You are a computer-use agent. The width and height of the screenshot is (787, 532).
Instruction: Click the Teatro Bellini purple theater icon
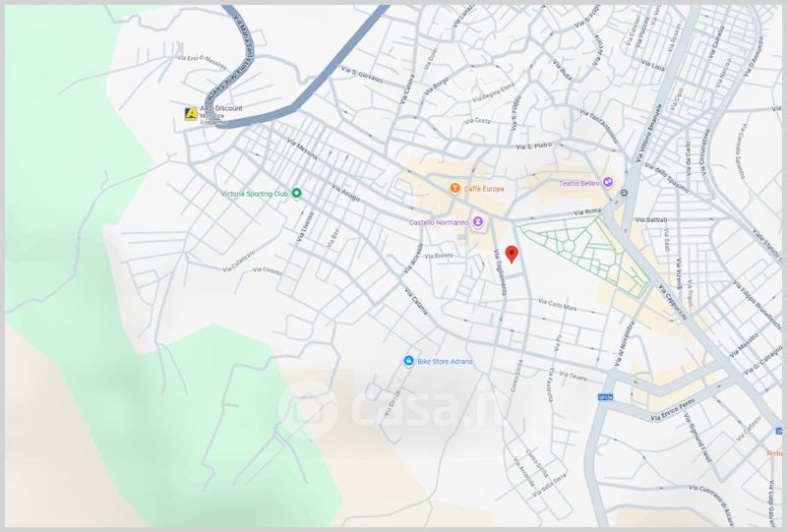pyautogui.click(x=609, y=182)
